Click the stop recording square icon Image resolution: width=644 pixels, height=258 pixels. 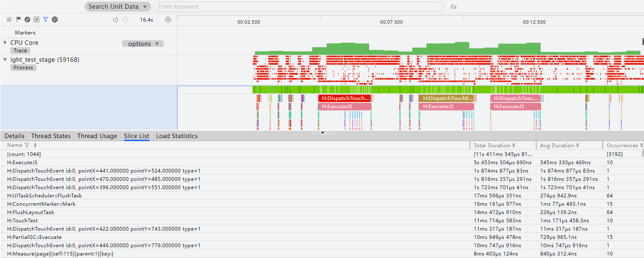click(x=9, y=19)
